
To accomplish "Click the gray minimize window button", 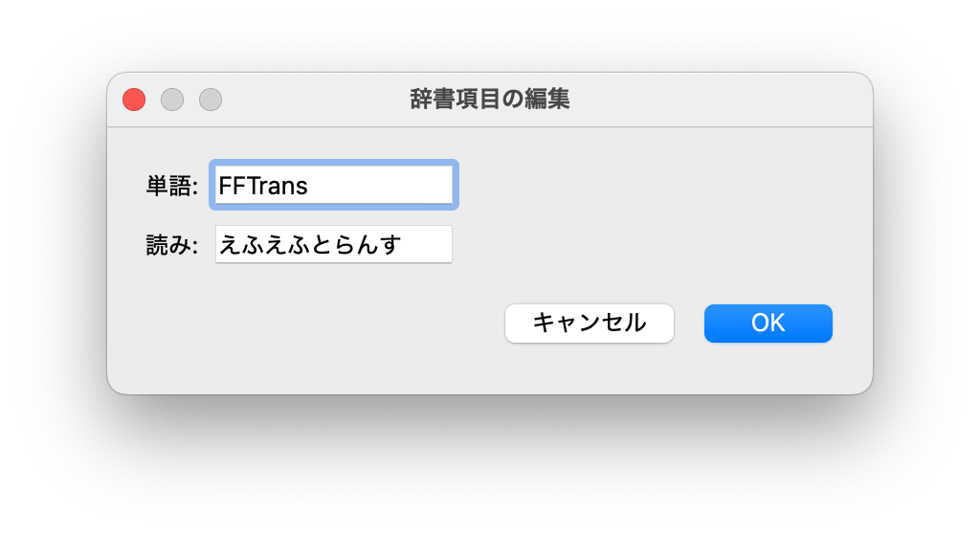I will pos(172,100).
